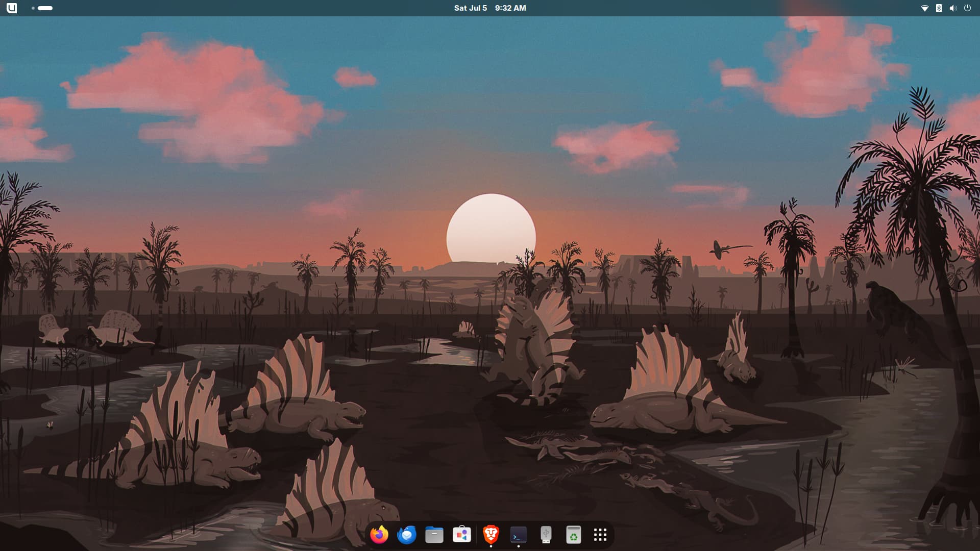Screen dimensions: 980x551
Task: Switch to the inactive workspace dot
Action: click(33, 8)
